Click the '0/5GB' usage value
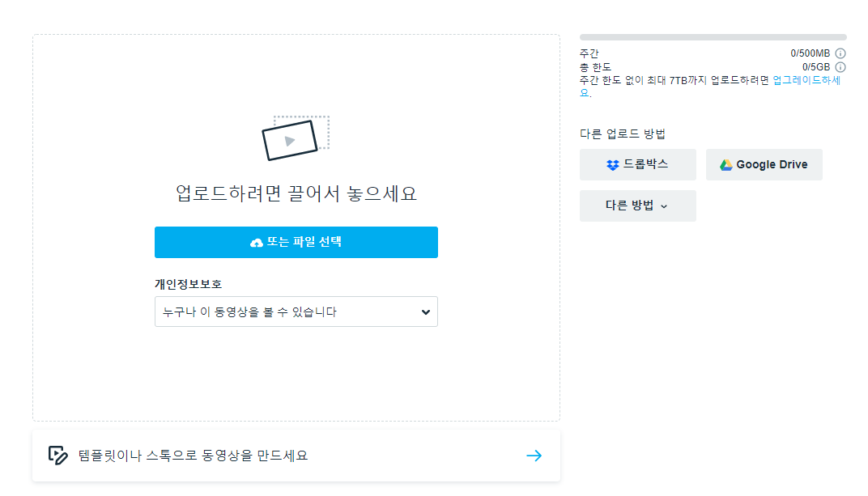 816,67
